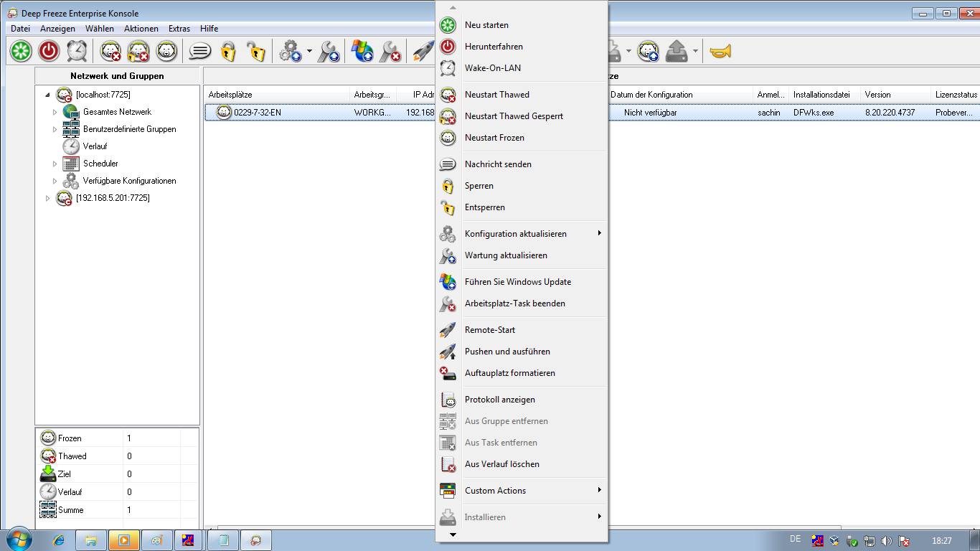Open the Extras menu
This screenshot has height=551, width=980.
click(x=179, y=29)
